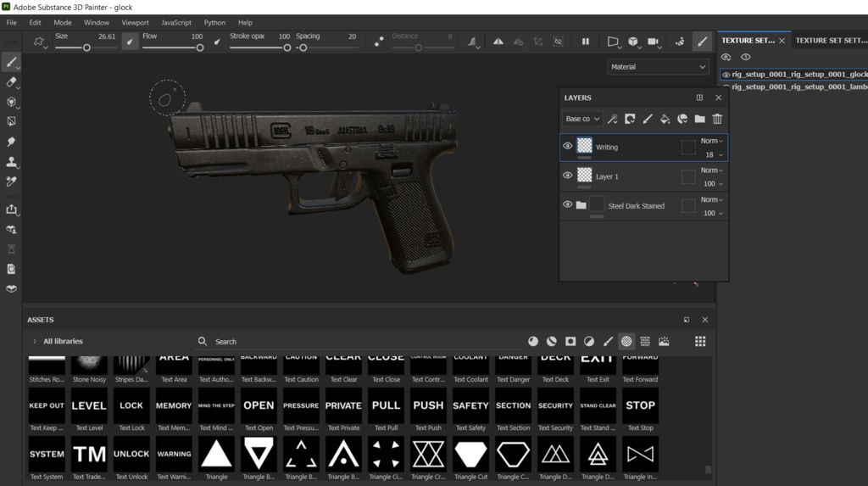
Task: Open Writing layer blend mode dropdown
Action: coord(712,141)
